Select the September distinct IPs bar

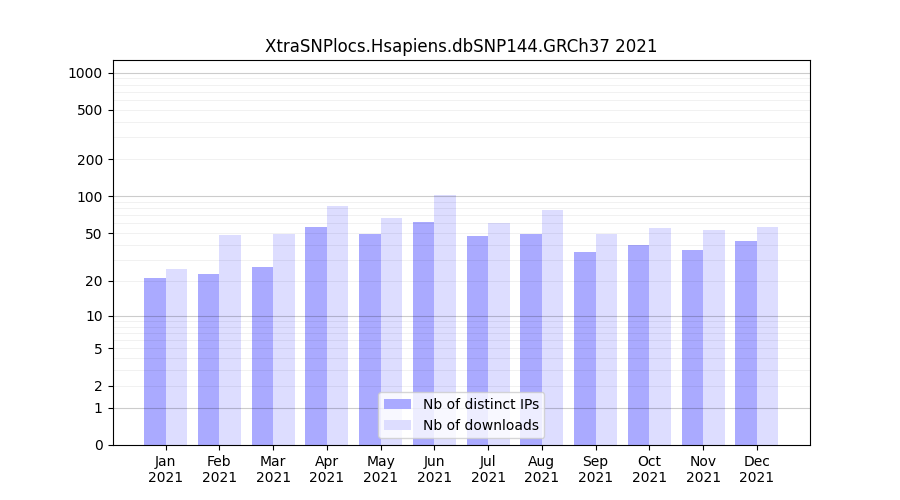coord(585,347)
